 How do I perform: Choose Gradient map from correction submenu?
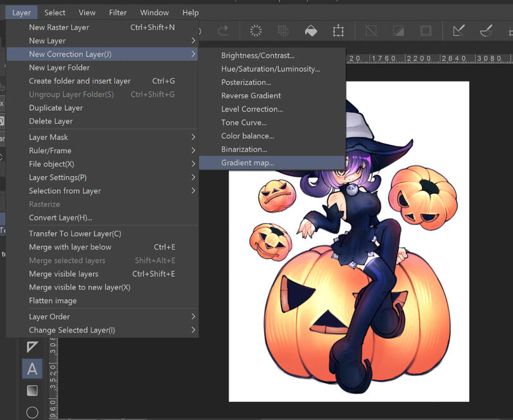248,163
